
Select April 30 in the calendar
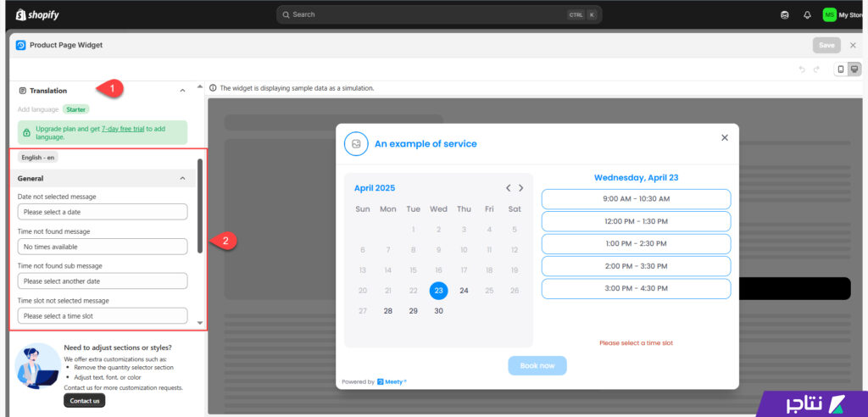[438, 311]
